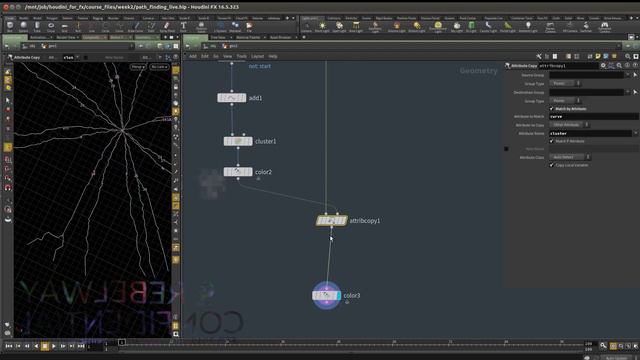This screenshot has width=640, height=360.
Task: Jump to first frame of timeline
Action: (x=9, y=346)
